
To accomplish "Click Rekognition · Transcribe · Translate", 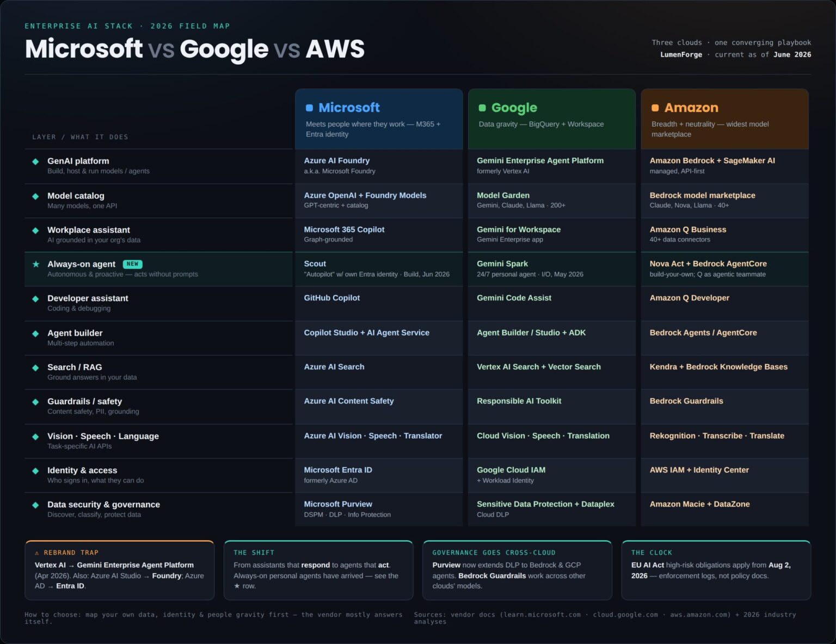I will click(x=717, y=436).
